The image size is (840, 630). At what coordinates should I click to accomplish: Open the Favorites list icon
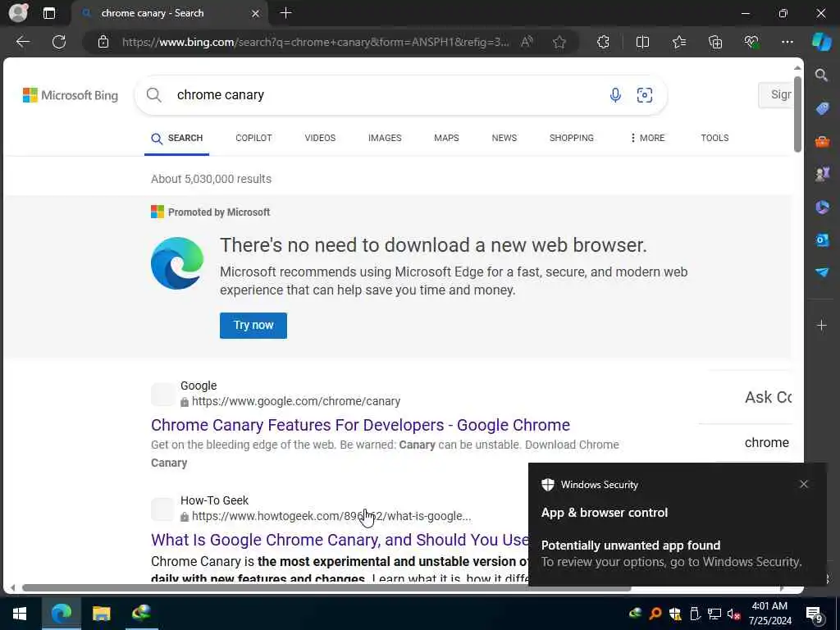pyautogui.click(x=678, y=42)
